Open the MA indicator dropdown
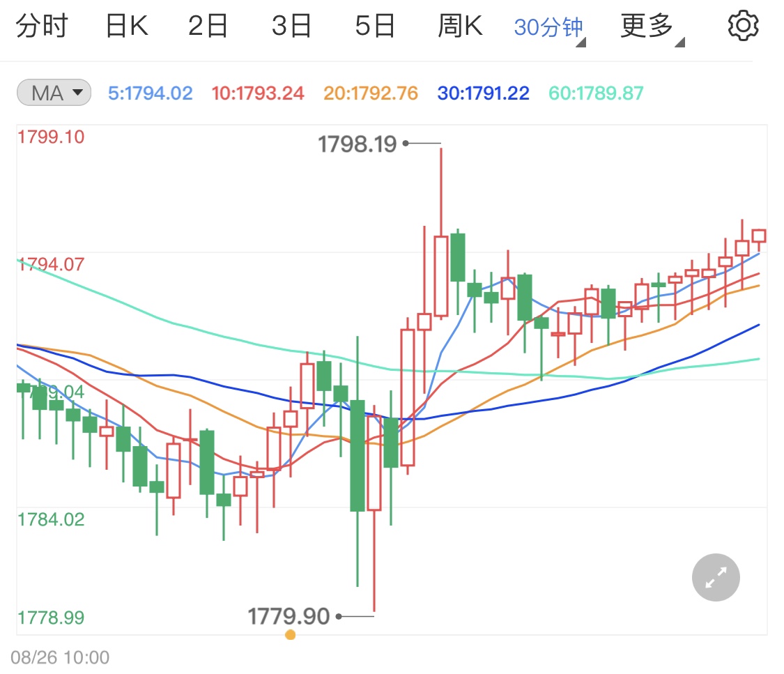This screenshot has width=784, height=674. tap(54, 93)
